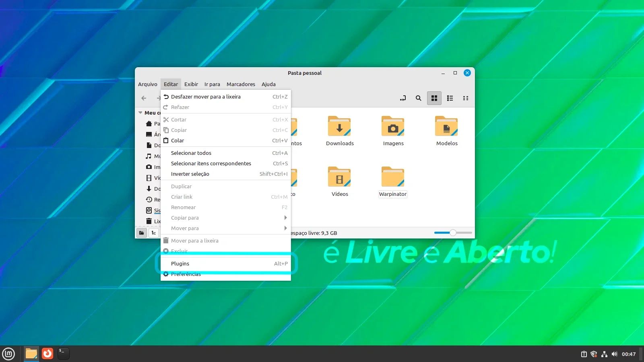Viewport: 644px width, 362px height.
Task: Click the home sidebar icon
Action: (x=149, y=123)
